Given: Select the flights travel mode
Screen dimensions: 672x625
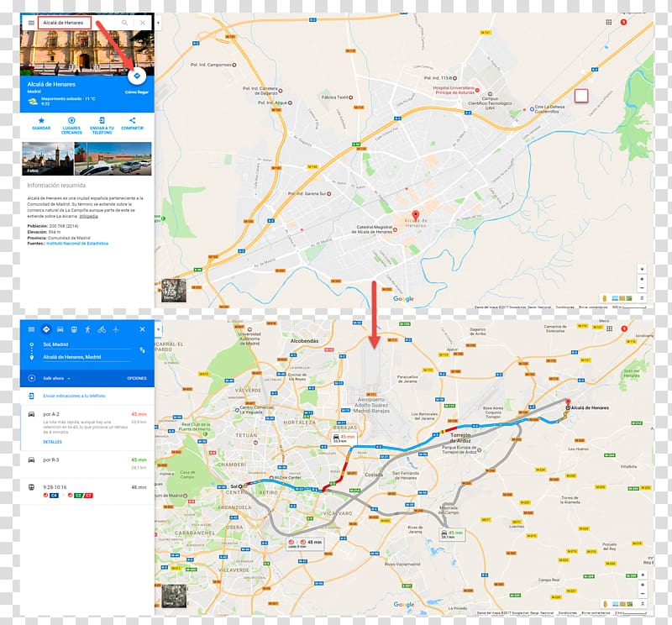Looking at the screenshot, I should point(116,329).
